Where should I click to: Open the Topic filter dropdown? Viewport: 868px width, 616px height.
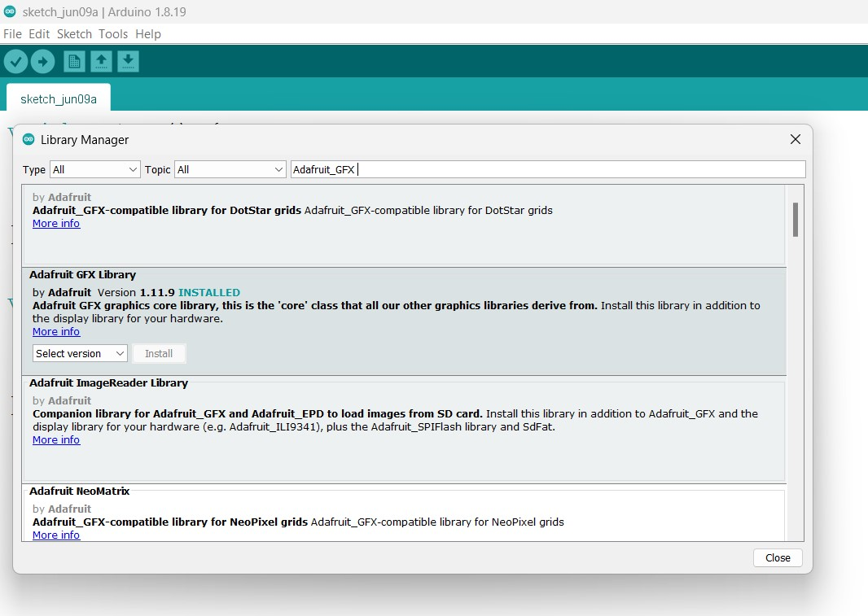[230, 169]
